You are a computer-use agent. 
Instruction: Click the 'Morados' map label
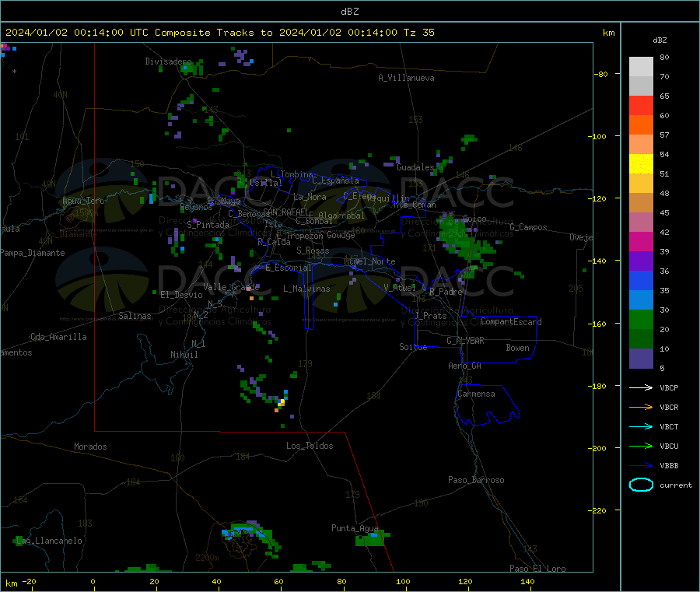click(91, 447)
